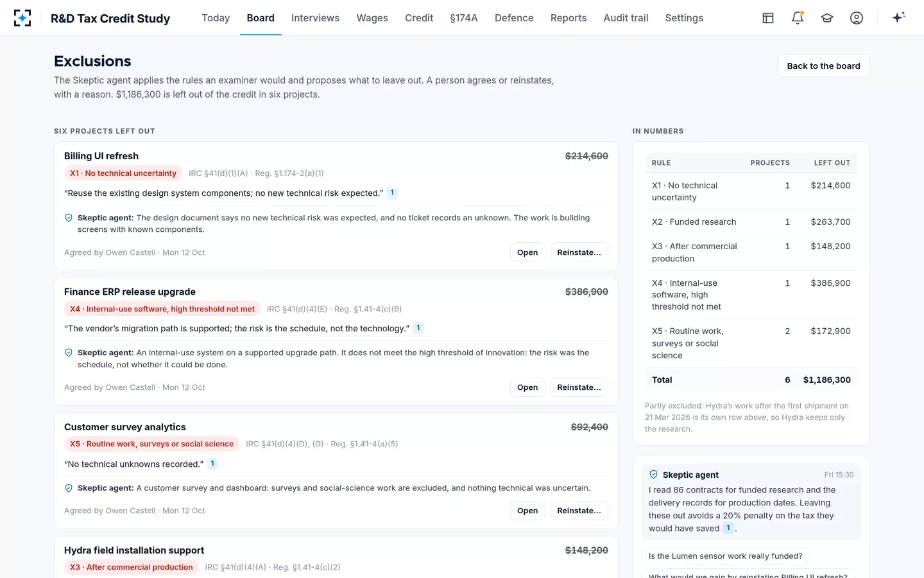Open the user account icon

[x=857, y=18]
